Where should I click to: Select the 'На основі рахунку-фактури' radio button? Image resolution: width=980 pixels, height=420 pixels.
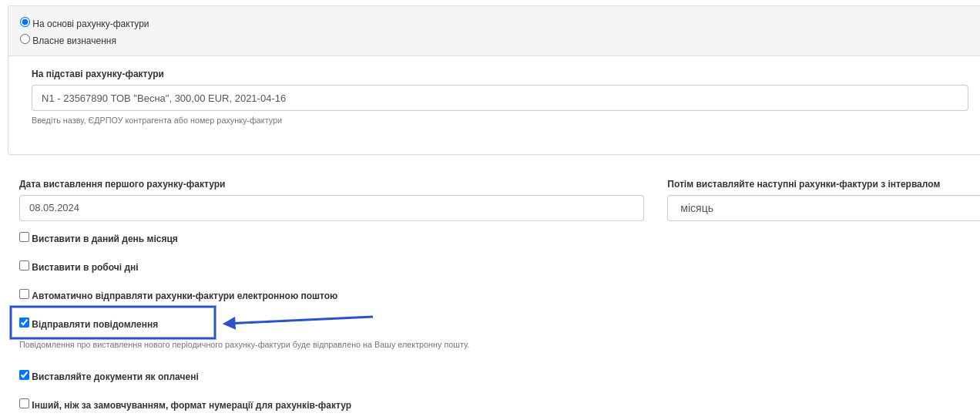25,22
